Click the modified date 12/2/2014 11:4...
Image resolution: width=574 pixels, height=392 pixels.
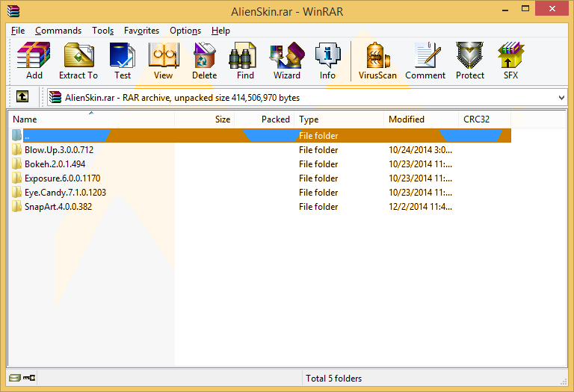420,207
